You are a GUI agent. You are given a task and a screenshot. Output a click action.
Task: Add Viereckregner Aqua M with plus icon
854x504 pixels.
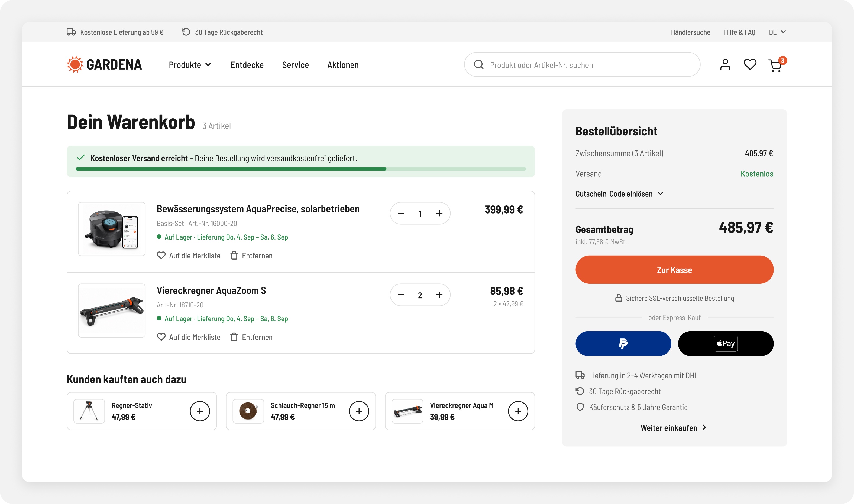point(518,411)
